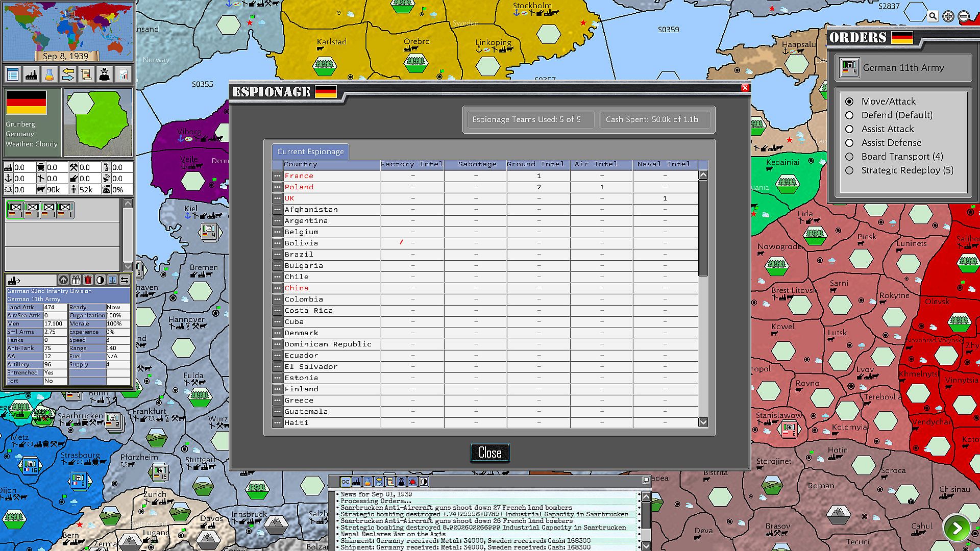
Task: Toggle explosion battle news filter
Action: [412, 482]
